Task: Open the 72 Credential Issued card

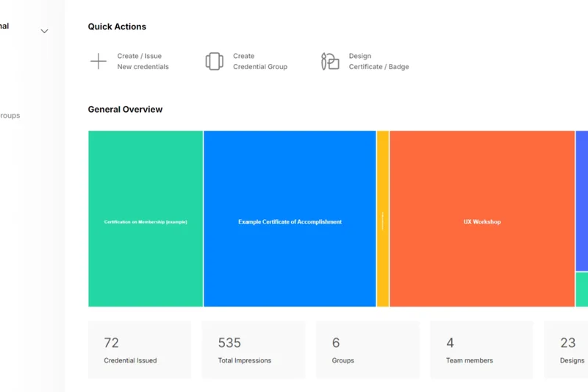Action: click(x=140, y=349)
